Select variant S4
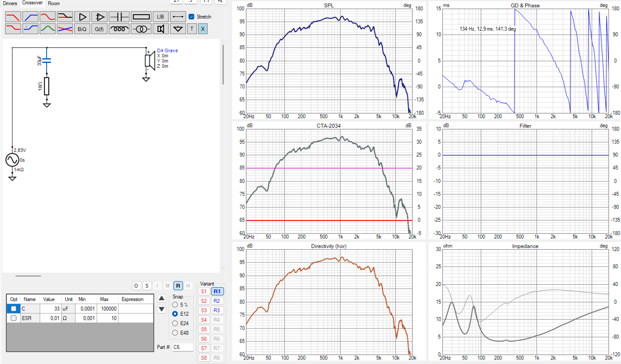The height and width of the screenshot is (364, 621). click(x=204, y=320)
